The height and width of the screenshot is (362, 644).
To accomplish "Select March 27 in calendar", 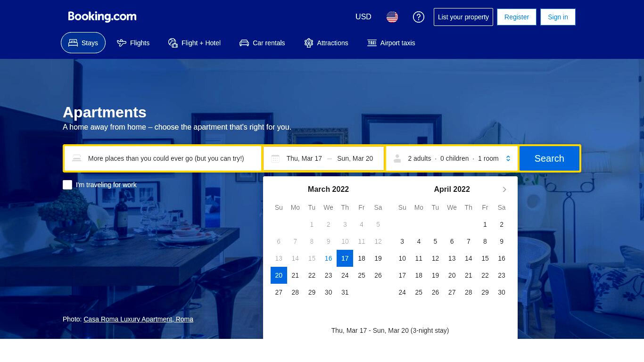I will click(279, 292).
